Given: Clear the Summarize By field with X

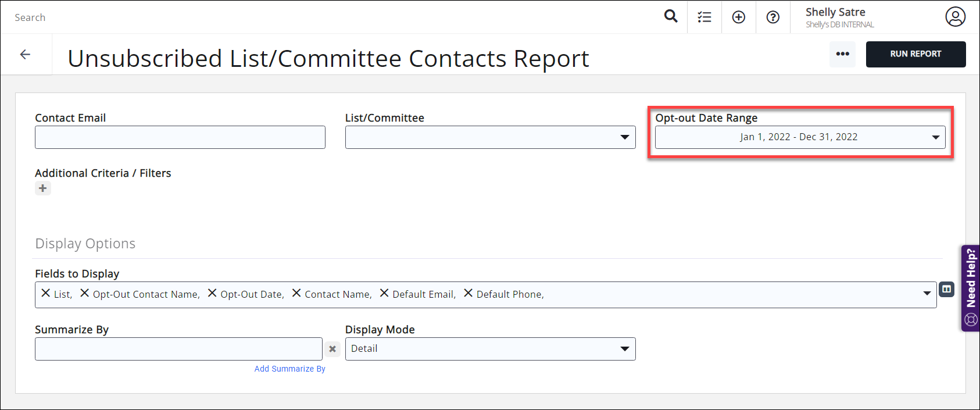Looking at the screenshot, I should [x=332, y=349].
